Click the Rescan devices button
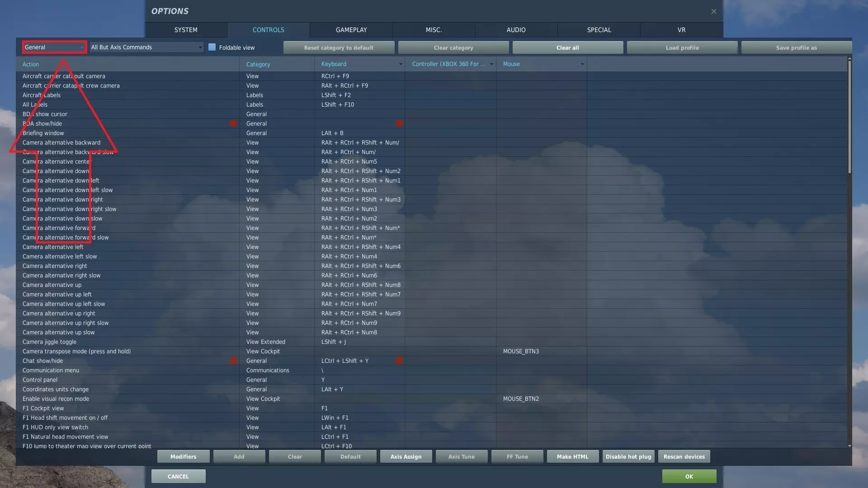Screen dimensions: 868x488 tap(684, 457)
